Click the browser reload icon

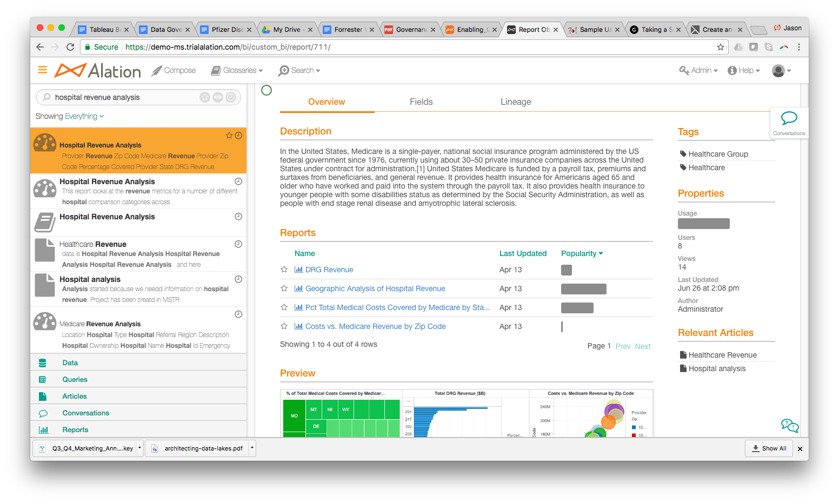coord(70,47)
